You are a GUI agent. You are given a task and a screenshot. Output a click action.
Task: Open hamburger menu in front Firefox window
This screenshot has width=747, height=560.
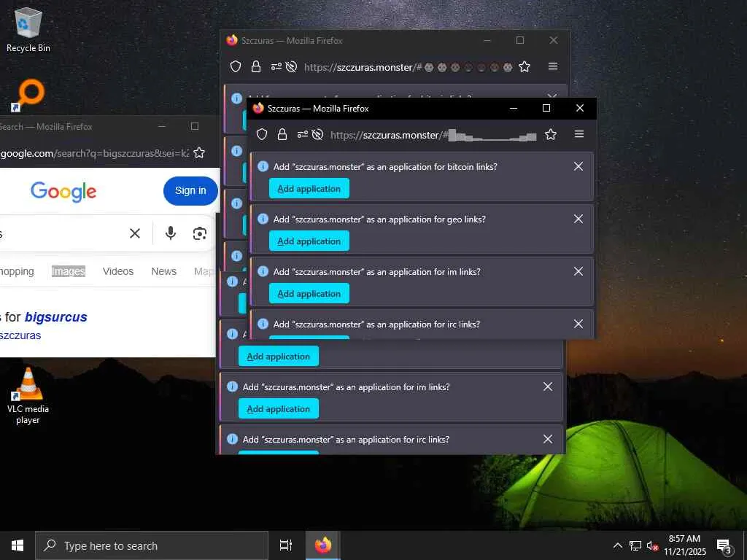click(x=578, y=134)
